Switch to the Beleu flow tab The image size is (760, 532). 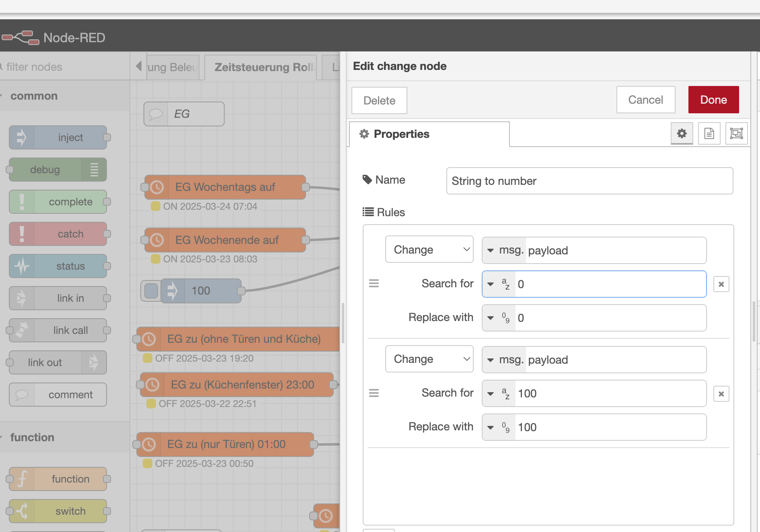[x=173, y=67]
